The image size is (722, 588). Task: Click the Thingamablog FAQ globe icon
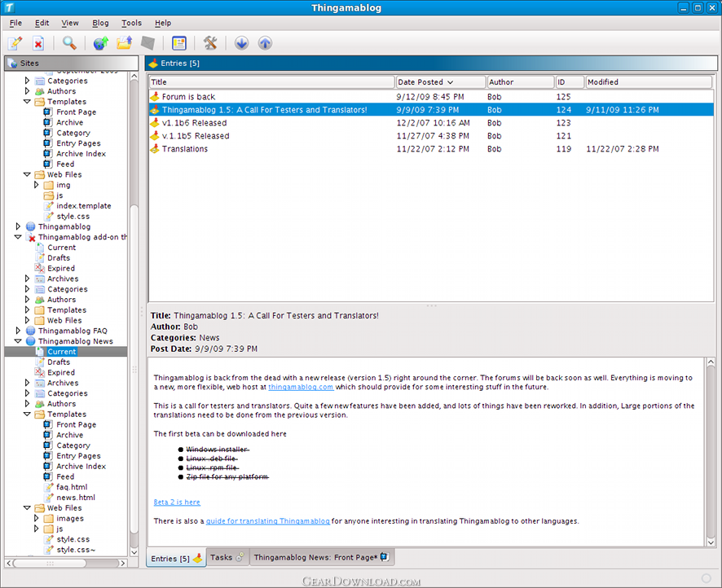(x=31, y=331)
